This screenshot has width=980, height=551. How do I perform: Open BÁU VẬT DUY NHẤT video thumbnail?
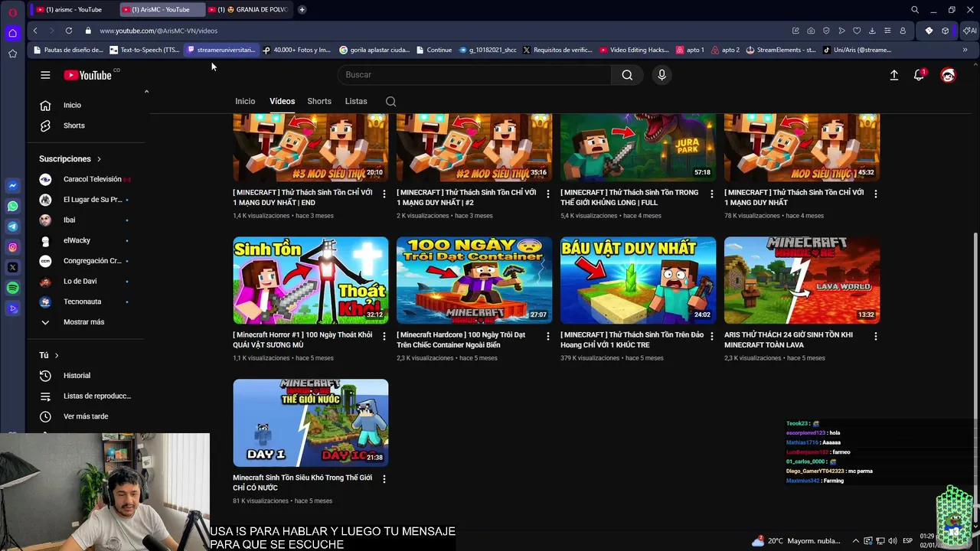(x=638, y=280)
